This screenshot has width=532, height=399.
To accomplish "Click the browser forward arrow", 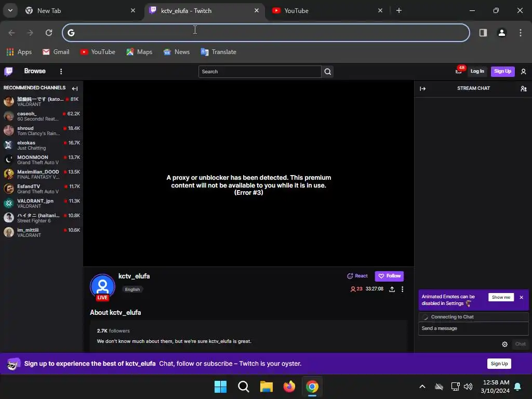I will 30,33.
